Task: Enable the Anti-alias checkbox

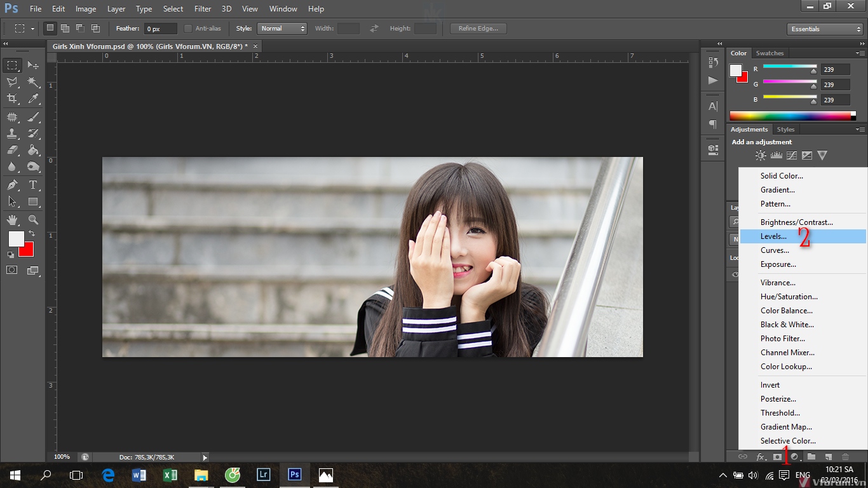Action: [x=188, y=29]
